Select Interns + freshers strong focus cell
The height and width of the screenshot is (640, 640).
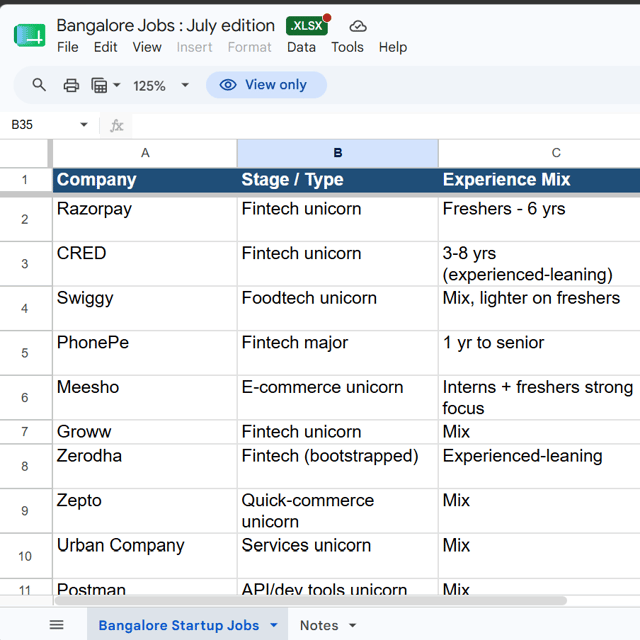[539, 397]
